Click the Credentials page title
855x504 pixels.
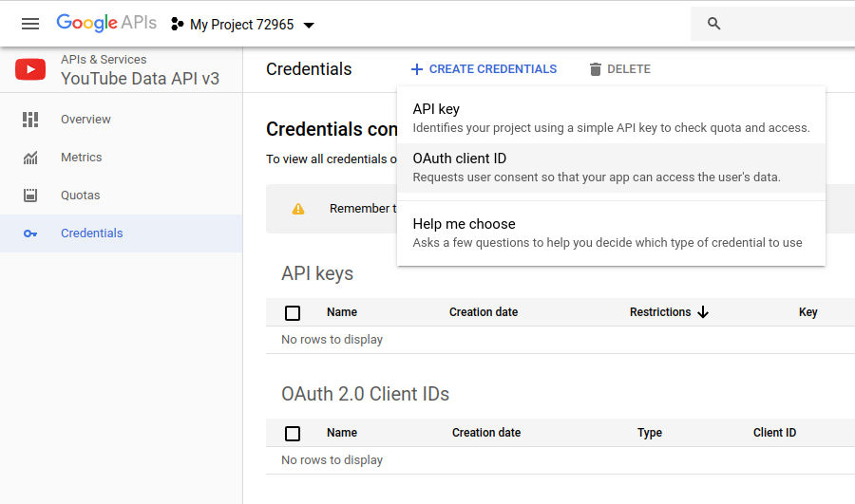(309, 69)
